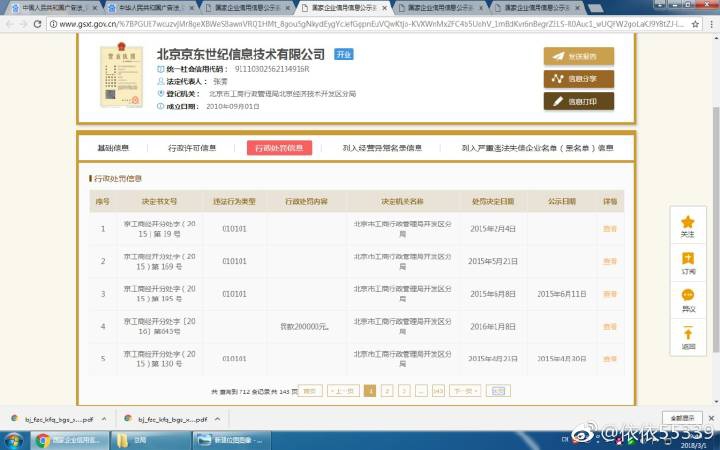Click the 罚款200000元 cell in row 4
Image resolution: width=720 pixels, height=450 pixels.
[304, 326]
